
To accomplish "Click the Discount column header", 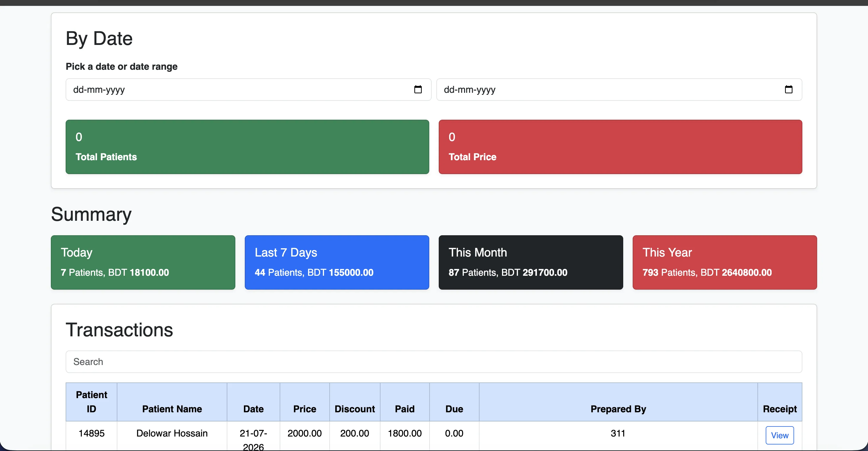I will [354, 402].
